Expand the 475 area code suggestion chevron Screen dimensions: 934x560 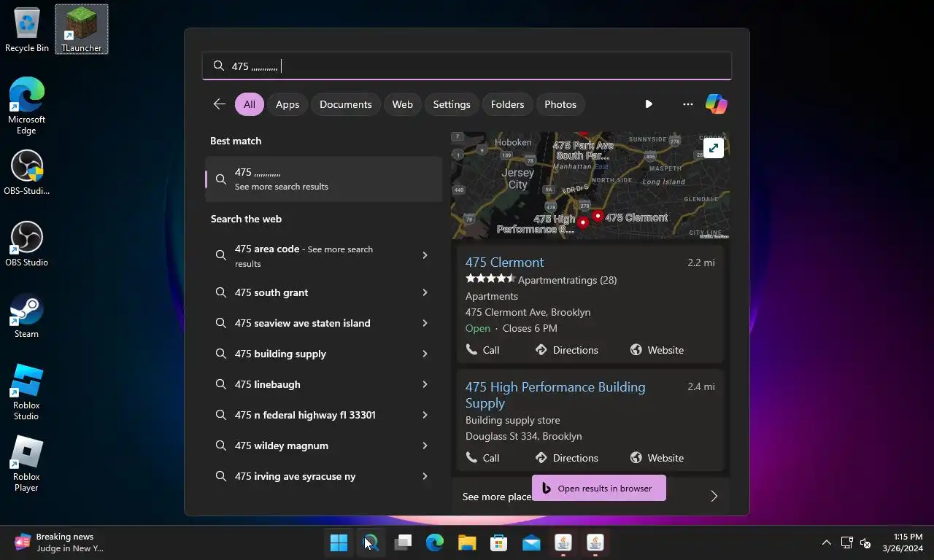point(425,255)
